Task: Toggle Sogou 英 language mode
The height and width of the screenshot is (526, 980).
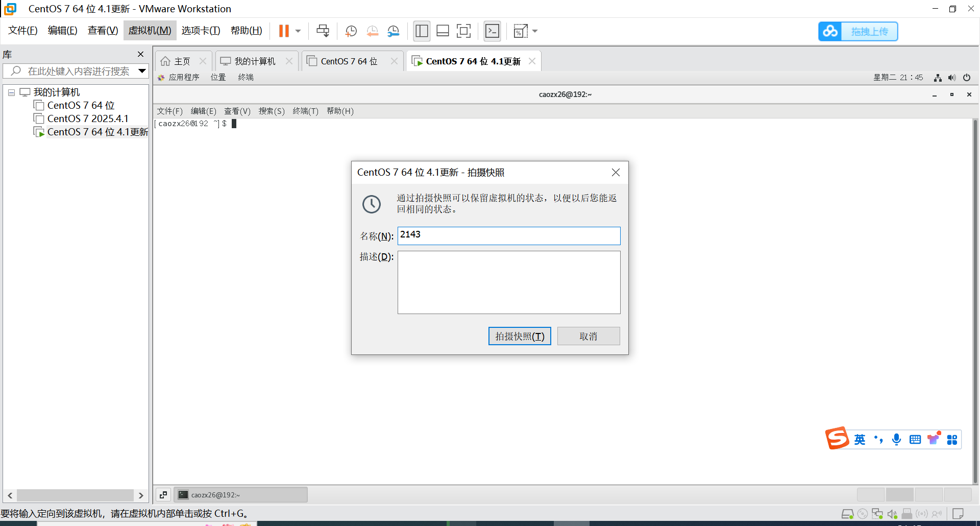Action: point(860,440)
